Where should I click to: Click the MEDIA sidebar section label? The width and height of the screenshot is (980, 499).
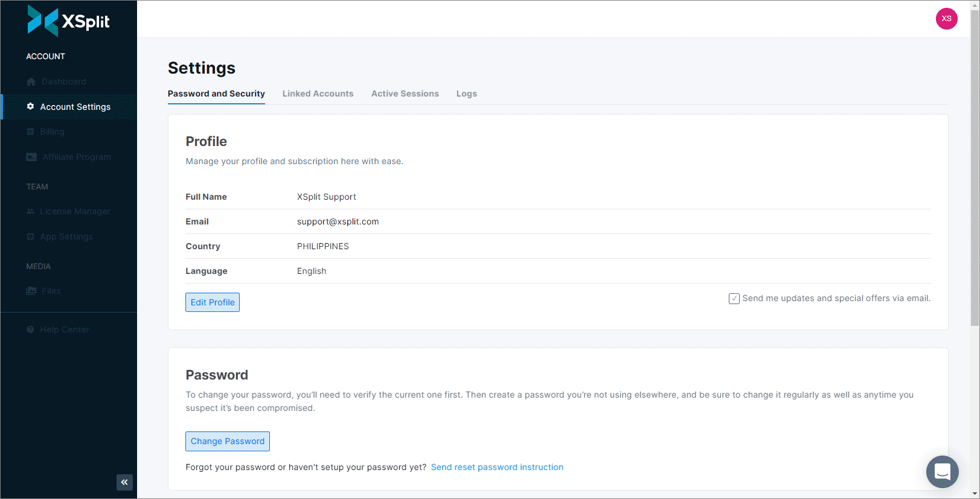38,266
